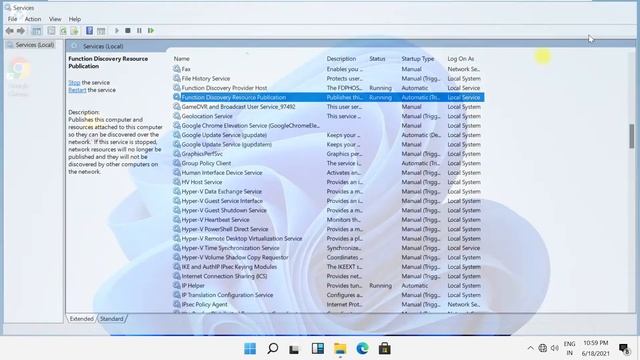This screenshot has width=640, height=360.
Task: Select Hyper-V PowerShell Direct Service row
Action: [328, 229]
